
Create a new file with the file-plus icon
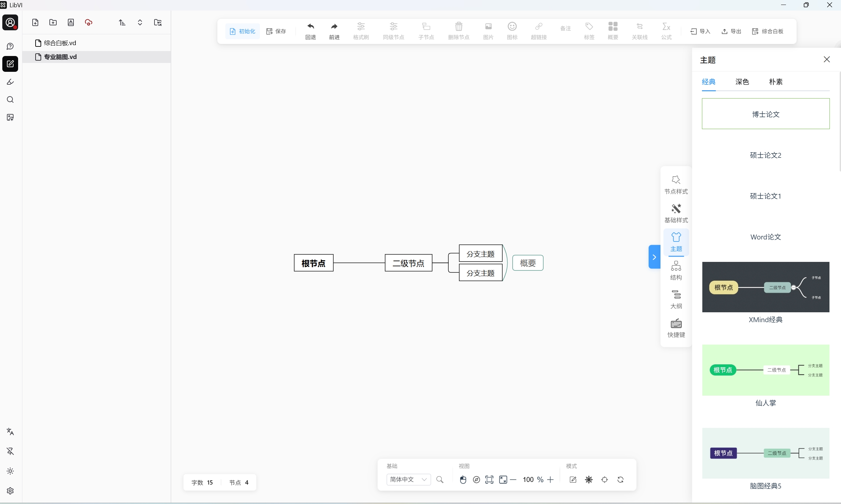point(35,22)
